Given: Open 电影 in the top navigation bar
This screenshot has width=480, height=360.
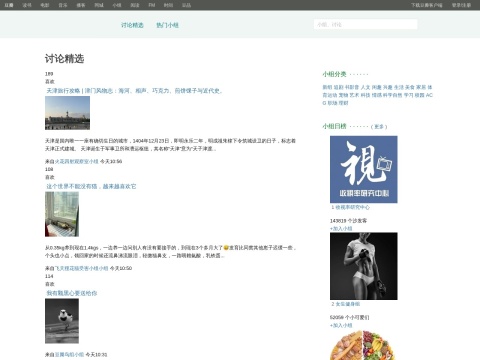Looking at the screenshot, I should pyautogui.click(x=45, y=5).
